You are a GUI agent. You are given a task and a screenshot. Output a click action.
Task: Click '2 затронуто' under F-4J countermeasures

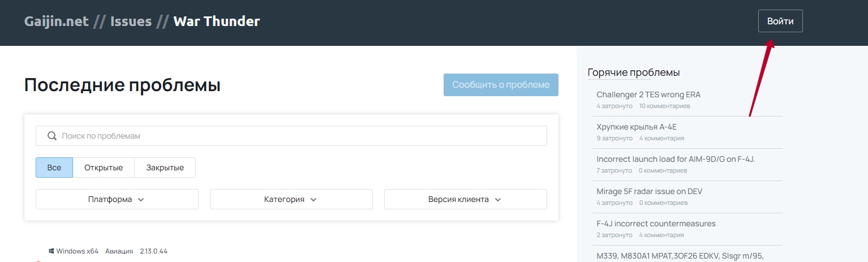click(x=614, y=235)
